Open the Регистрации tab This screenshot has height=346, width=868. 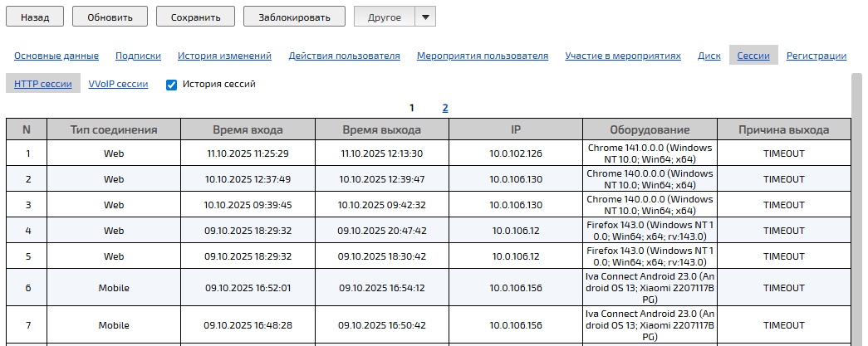[x=816, y=56]
